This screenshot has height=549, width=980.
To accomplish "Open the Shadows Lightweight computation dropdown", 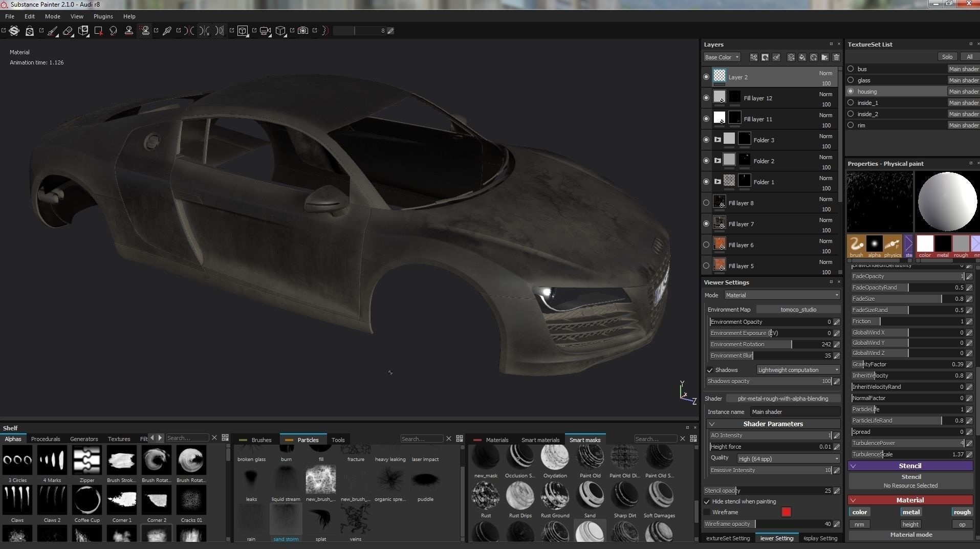I will (798, 370).
